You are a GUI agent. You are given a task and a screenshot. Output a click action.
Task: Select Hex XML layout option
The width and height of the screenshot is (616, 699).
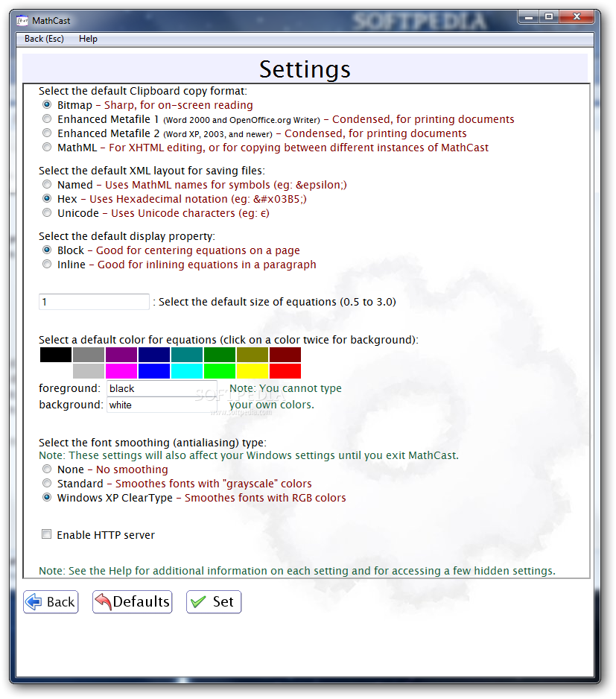(x=47, y=199)
